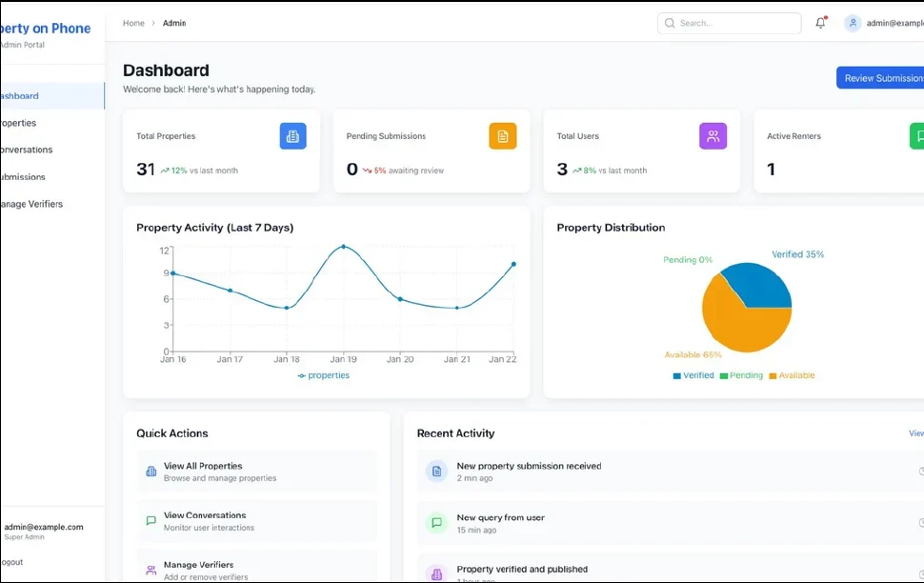This screenshot has height=583, width=924.
Task: Click the Manage Verifiers people icon
Action: click(x=151, y=570)
